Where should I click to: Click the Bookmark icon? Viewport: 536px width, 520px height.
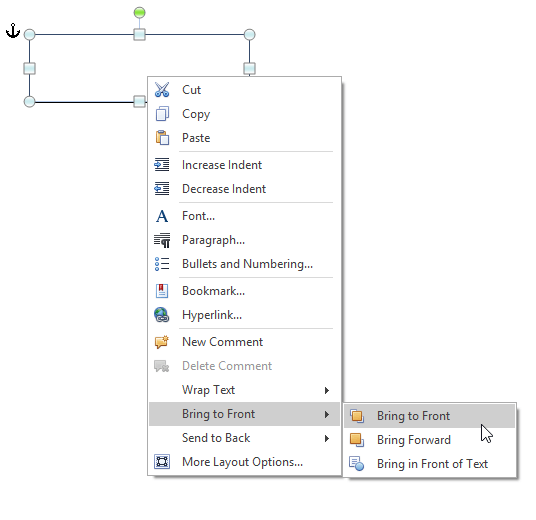[162, 291]
